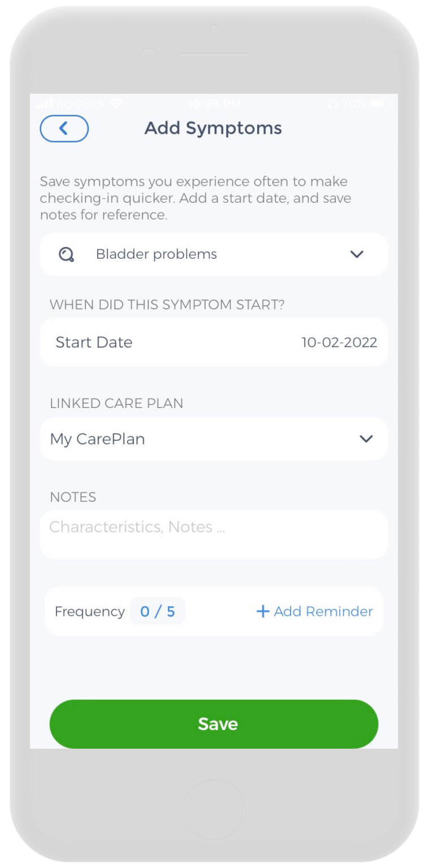429x868 pixels.
Task: Click the search magnifier icon in symptom field
Action: [x=66, y=255]
